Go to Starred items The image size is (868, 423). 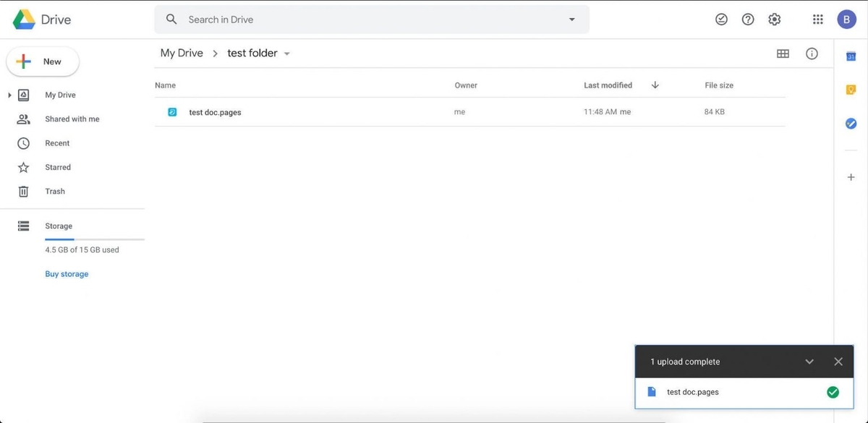57,167
